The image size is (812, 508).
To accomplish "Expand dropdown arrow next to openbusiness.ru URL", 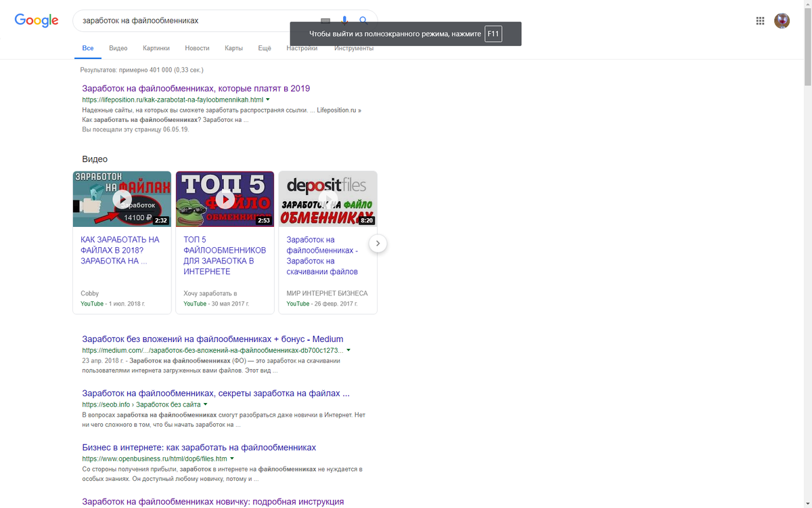I will 232,459.
